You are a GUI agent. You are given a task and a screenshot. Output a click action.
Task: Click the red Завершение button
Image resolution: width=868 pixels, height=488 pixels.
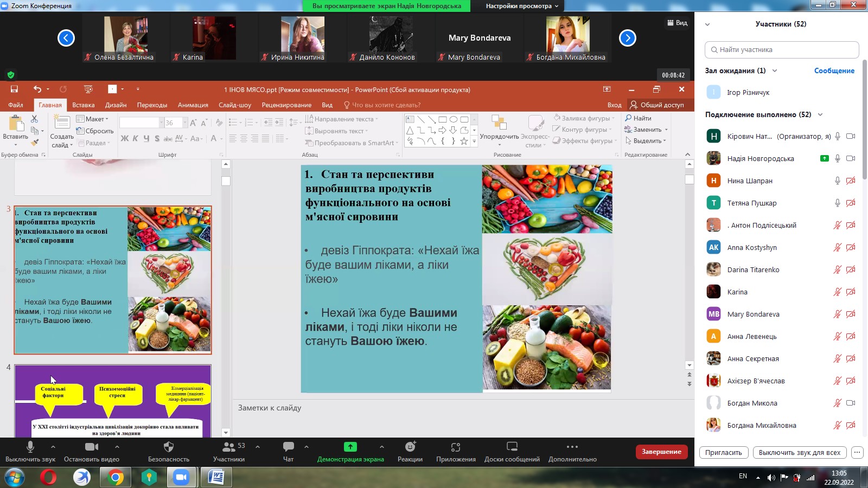click(661, 452)
